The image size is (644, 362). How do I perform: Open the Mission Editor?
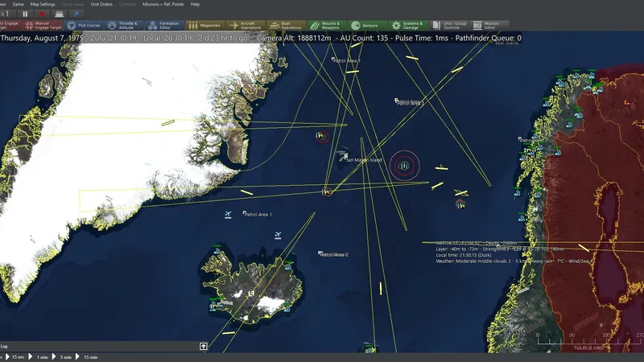tap(490, 26)
